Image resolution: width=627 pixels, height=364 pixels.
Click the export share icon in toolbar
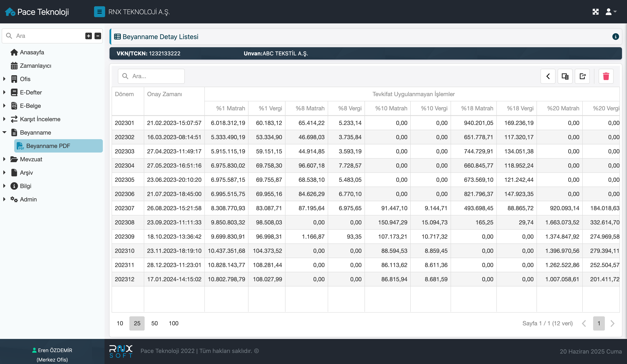pos(582,76)
